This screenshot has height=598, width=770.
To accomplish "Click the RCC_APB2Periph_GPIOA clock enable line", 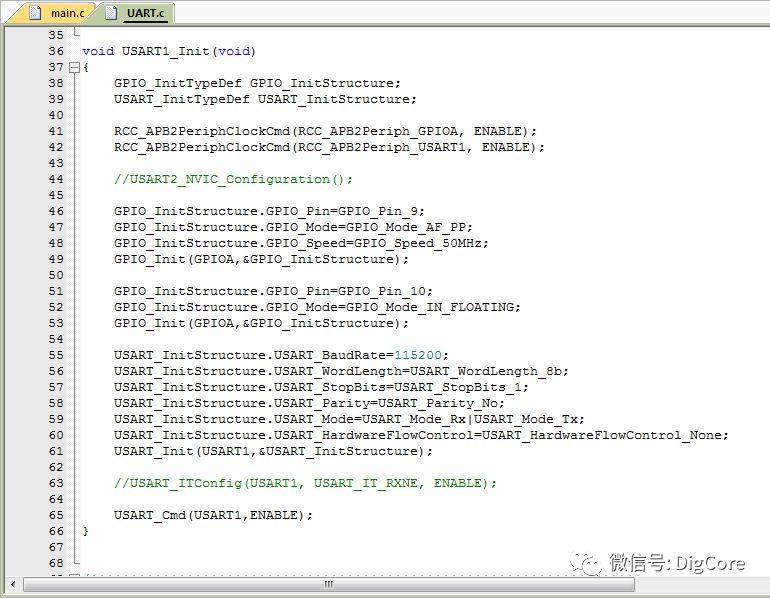I will point(325,131).
